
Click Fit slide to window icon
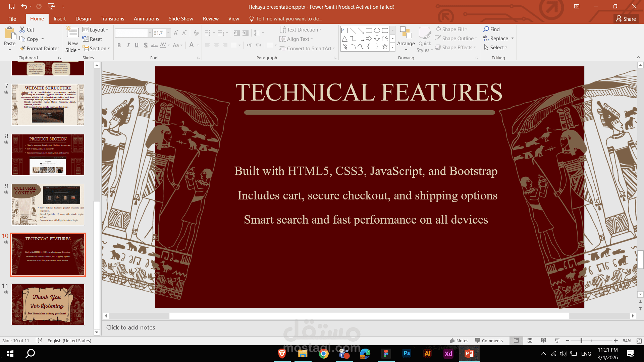point(639,341)
